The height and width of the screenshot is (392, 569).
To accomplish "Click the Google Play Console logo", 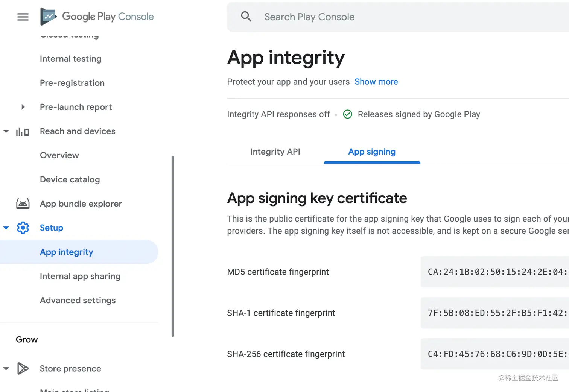I will 49,17.
